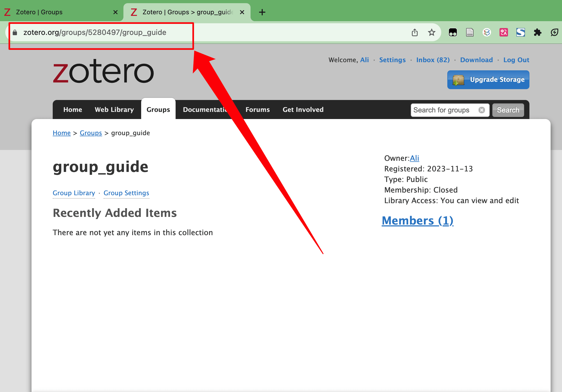
Task: Open the Group Settings link
Action: tap(126, 193)
